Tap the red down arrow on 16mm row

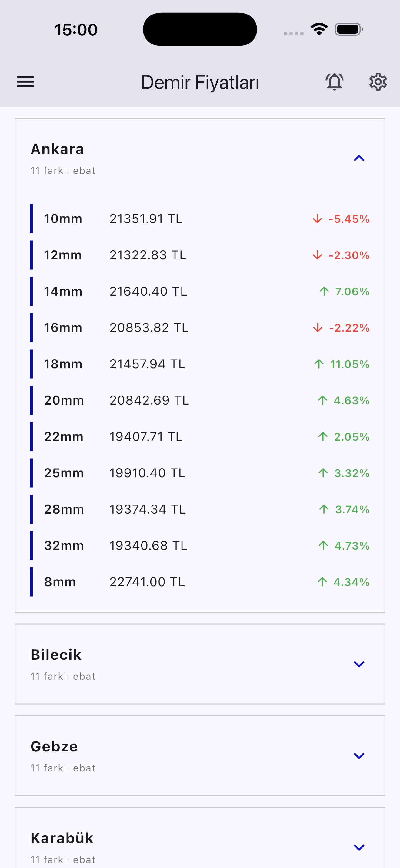pyautogui.click(x=317, y=327)
